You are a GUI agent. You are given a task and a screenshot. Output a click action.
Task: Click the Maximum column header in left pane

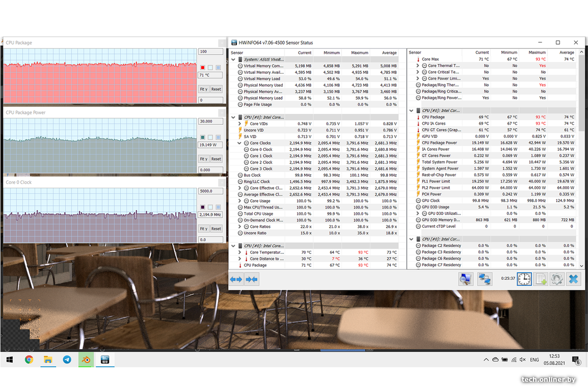[360, 53]
